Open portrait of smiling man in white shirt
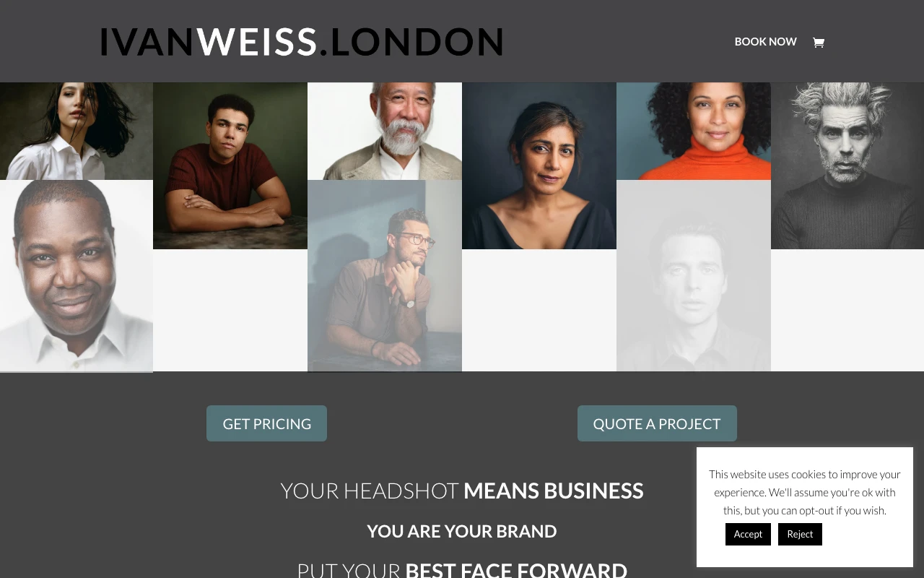Screen dimensions: 924x578 tap(77, 276)
